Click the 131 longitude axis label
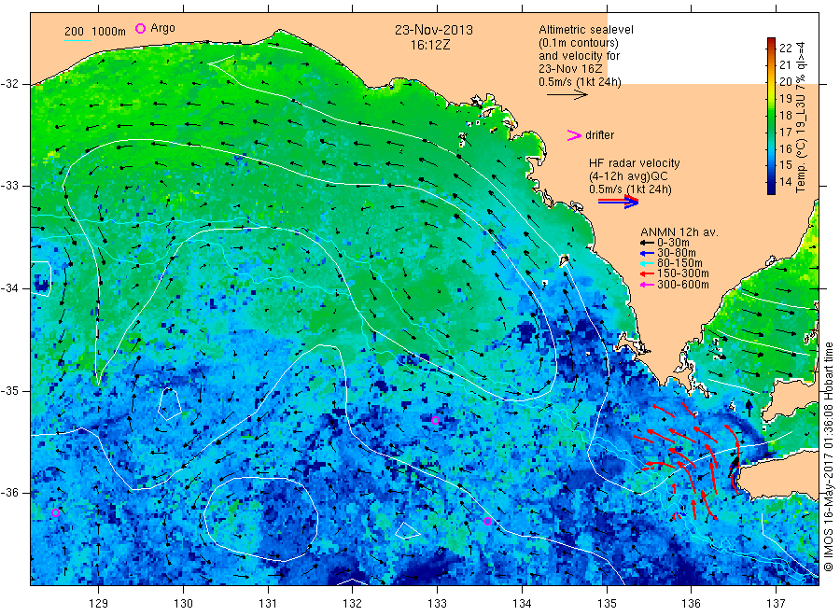840x616 pixels. [x=268, y=604]
